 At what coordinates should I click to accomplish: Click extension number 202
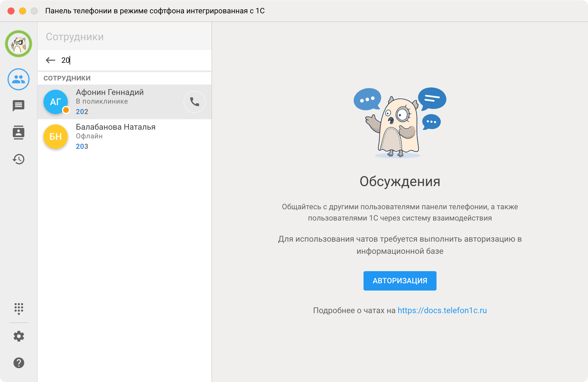[x=82, y=112]
